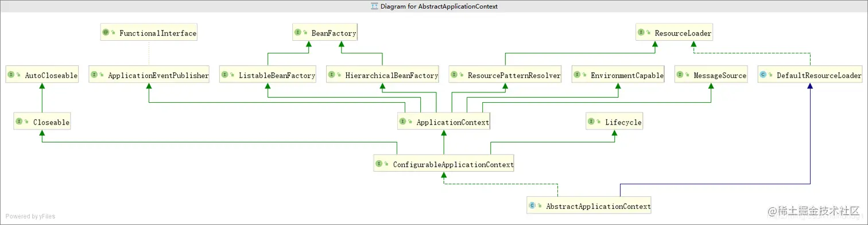
Task: Click the interface icon on AutoCloseable
Action: pyautogui.click(x=11, y=75)
